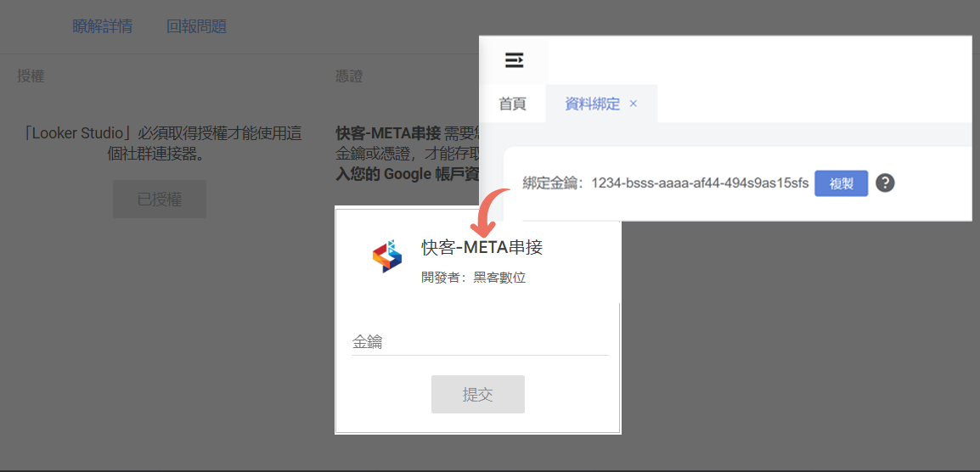The image size is (980, 472).
Task: Close the 資料綁定 tab
Action: [634, 104]
